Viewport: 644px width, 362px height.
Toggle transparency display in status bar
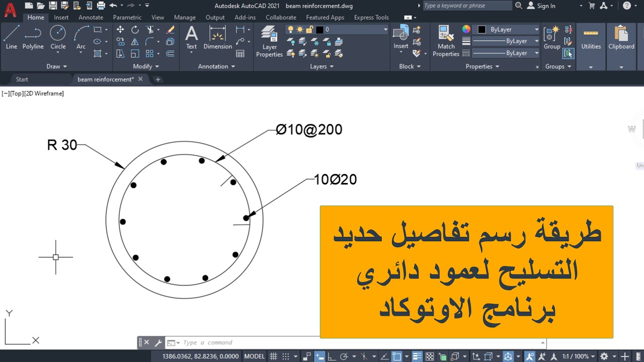430,356
